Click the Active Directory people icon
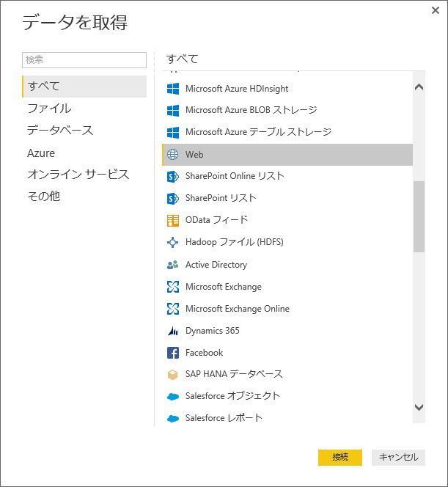Image resolution: width=448 pixels, height=487 pixels. tap(172, 265)
